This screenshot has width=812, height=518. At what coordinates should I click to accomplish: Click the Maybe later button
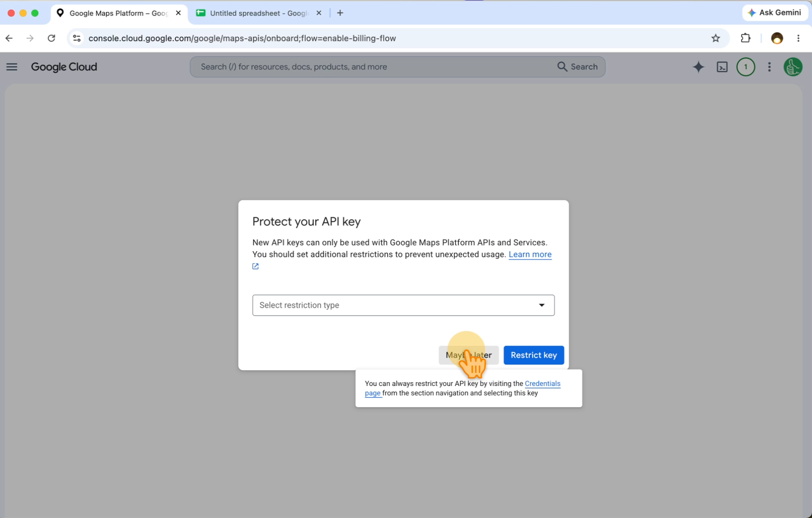click(468, 355)
